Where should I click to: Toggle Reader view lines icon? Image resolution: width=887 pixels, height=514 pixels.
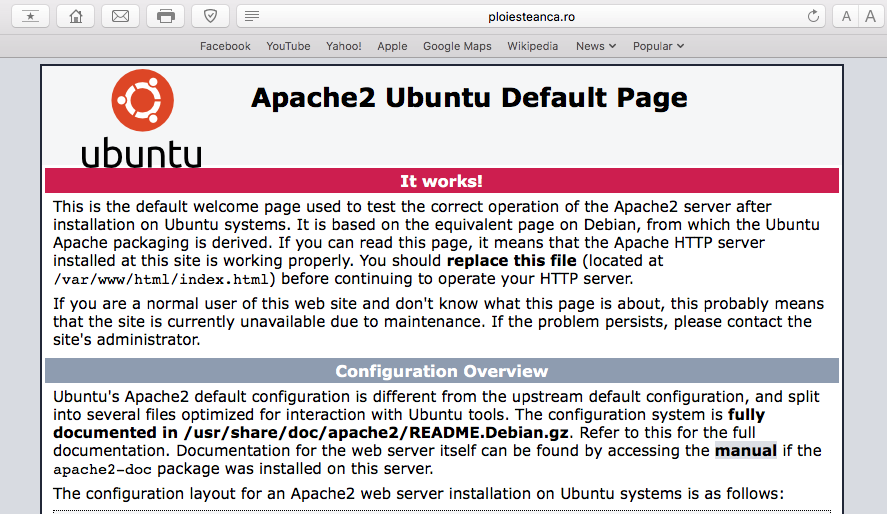point(252,16)
